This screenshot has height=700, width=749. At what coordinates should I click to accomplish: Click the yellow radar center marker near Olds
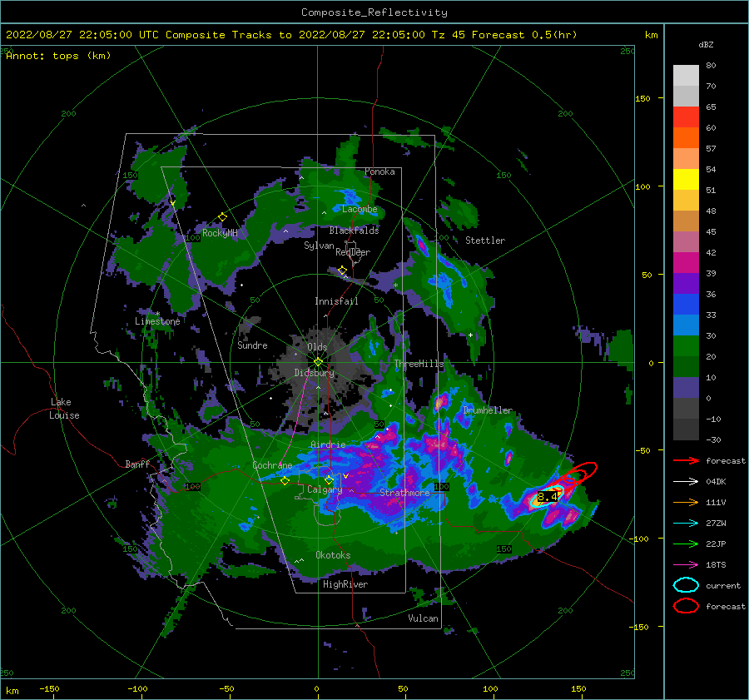point(318,362)
